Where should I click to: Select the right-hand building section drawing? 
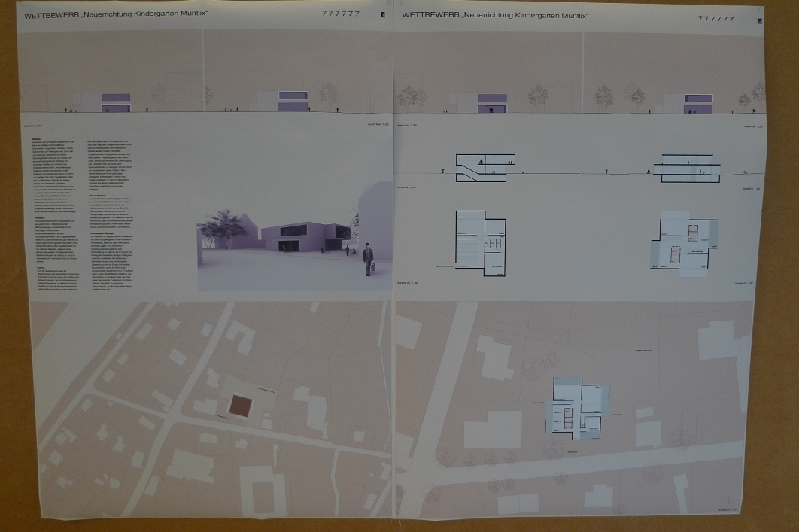tap(683, 168)
